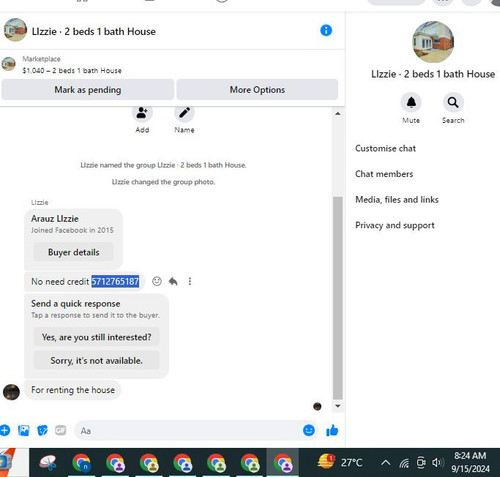Open weather widget showing 27°C

[340, 462]
